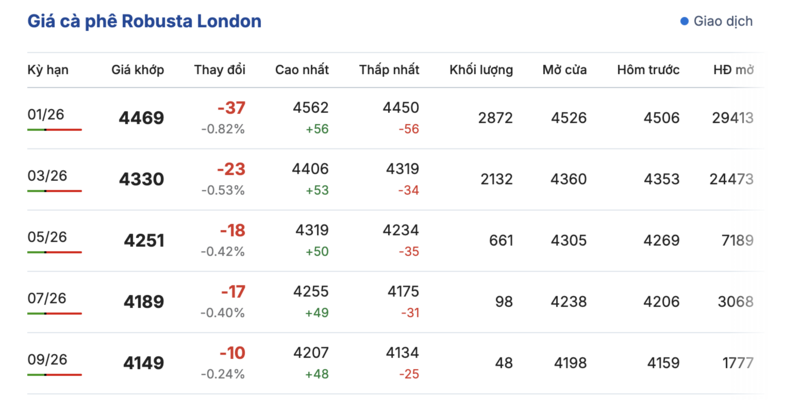
Task: Select the Thấp nhất column header
Action: [389, 70]
